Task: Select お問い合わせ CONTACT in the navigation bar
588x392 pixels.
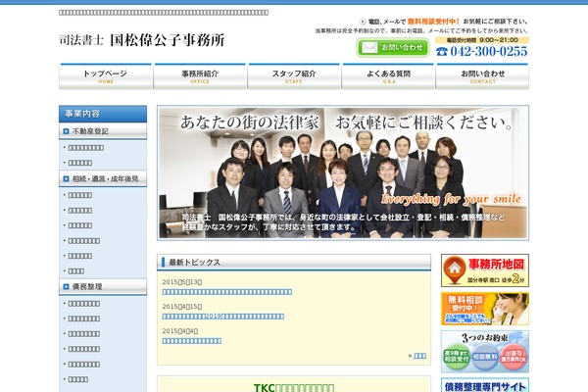Action: pyautogui.click(x=482, y=76)
